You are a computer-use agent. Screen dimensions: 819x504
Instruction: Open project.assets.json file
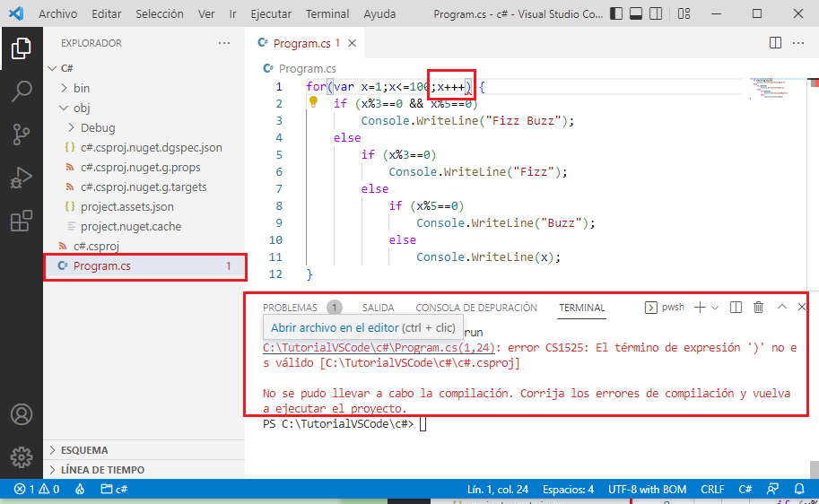pos(144,206)
